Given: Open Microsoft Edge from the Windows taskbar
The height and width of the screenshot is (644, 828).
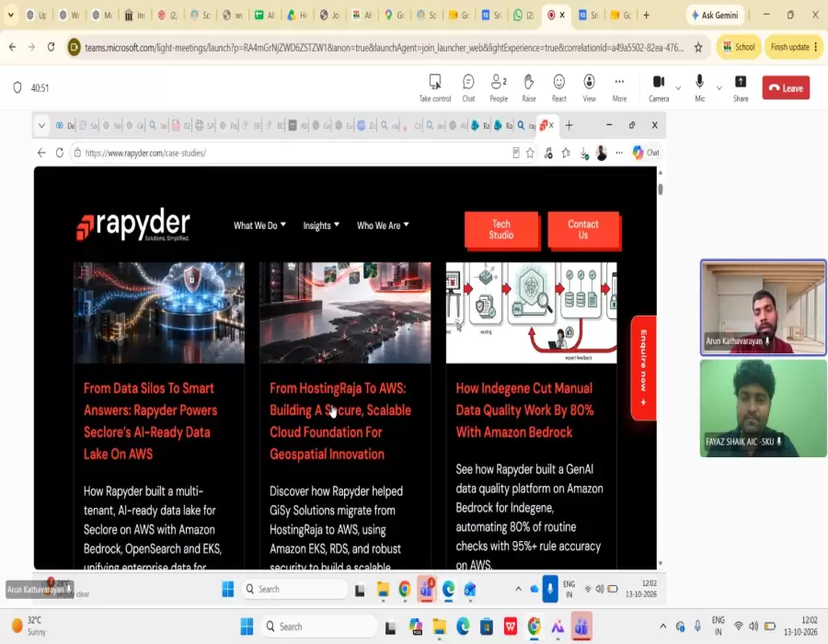Looking at the screenshot, I should [463, 627].
